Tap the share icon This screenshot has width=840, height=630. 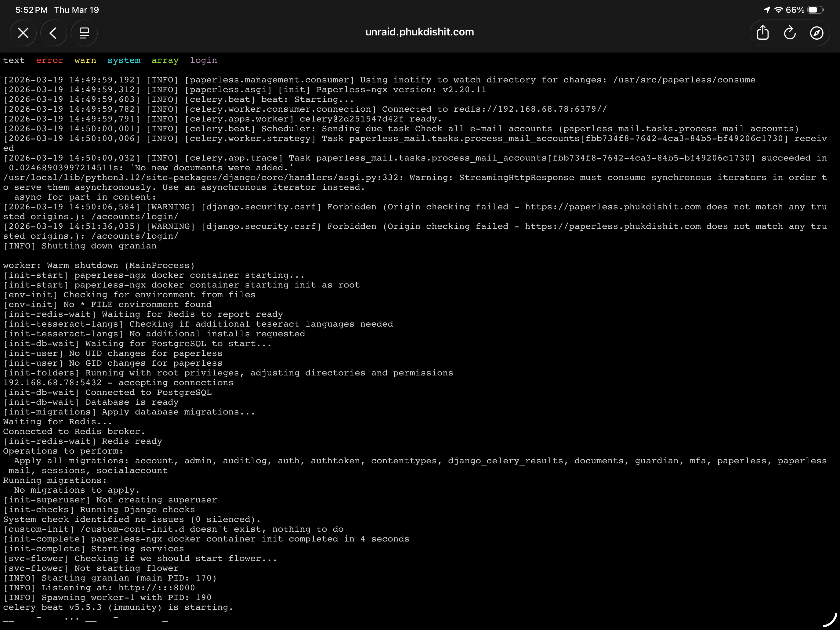tap(762, 33)
